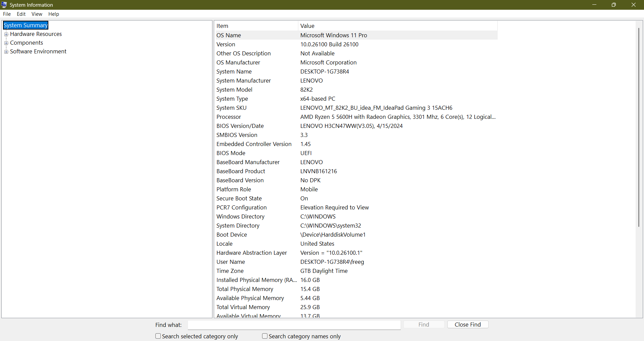Select the Secure Boot State row
Screen dimensions: 644x341
click(356, 198)
